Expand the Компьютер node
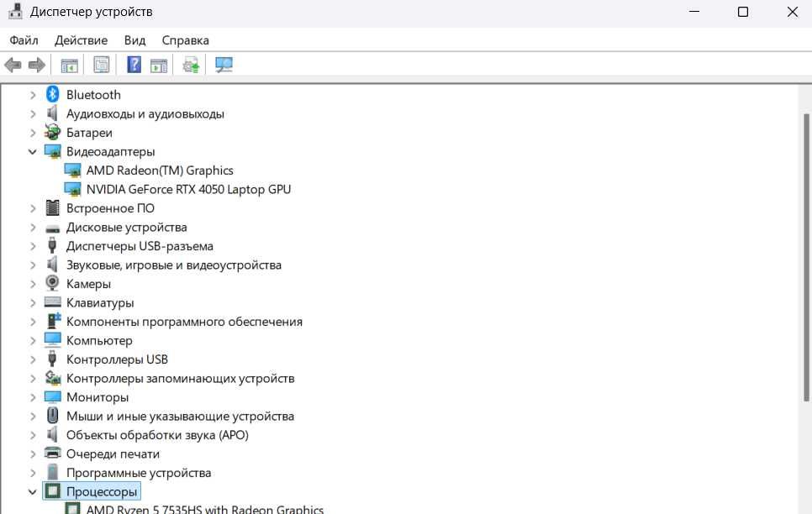The width and height of the screenshot is (812, 514). pyautogui.click(x=33, y=341)
